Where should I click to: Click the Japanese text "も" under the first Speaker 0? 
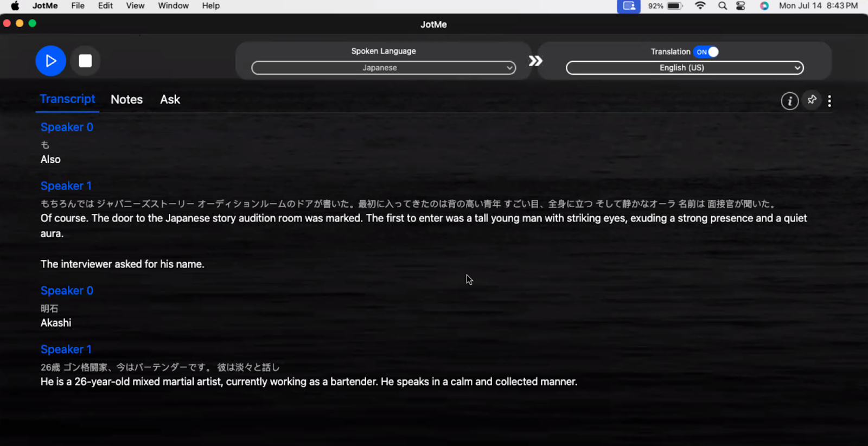45,145
